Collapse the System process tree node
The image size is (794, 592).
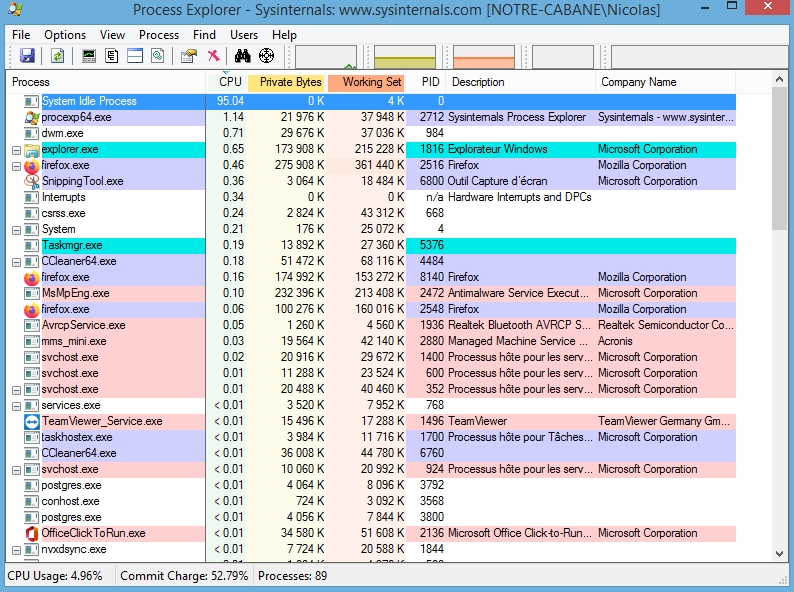[x=16, y=230]
